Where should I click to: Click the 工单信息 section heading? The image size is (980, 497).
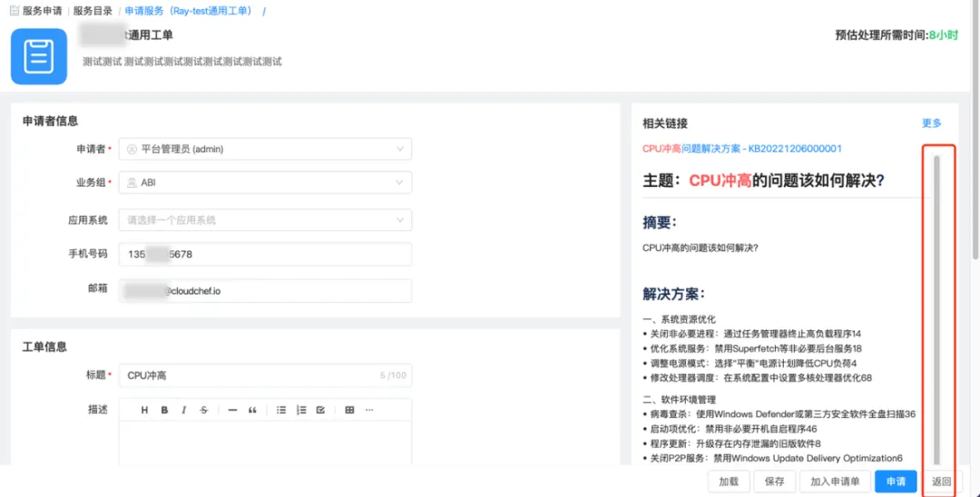pos(44,346)
